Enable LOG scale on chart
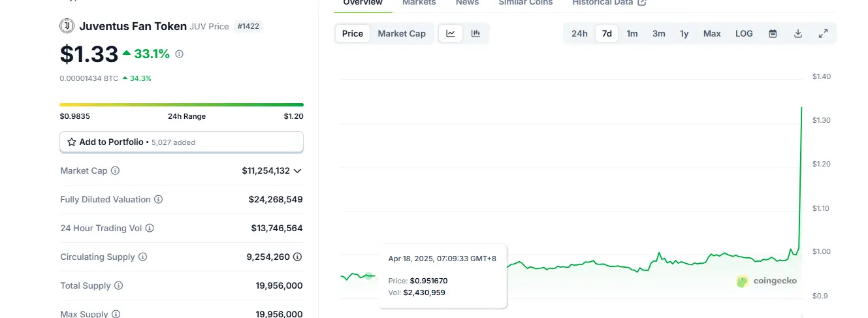868x318 pixels. click(x=744, y=33)
